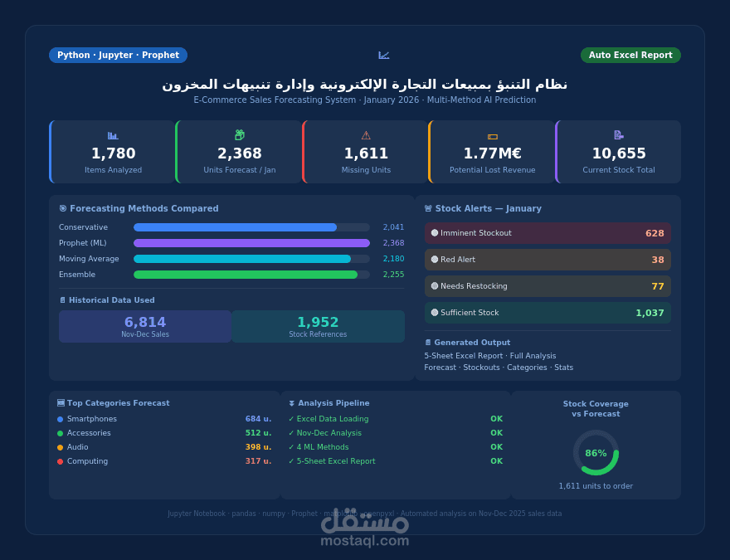Click the document icon above Current Stock Total
The image size is (730, 560).
coord(619,135)
